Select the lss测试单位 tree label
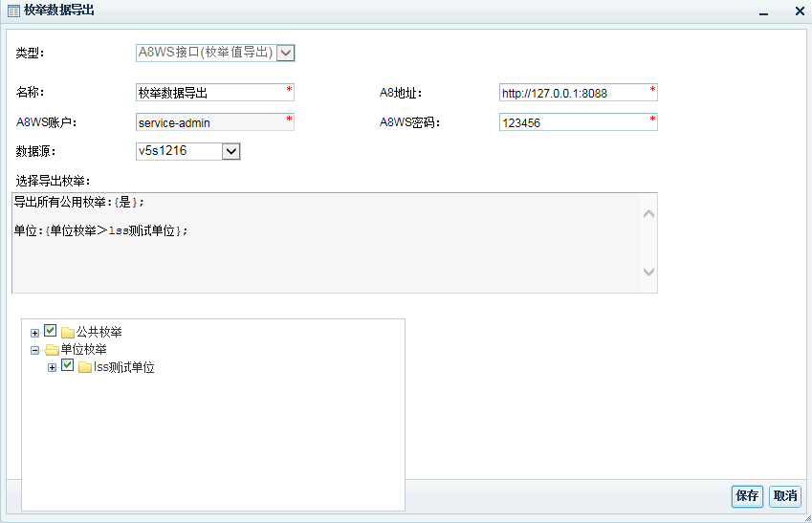This screenshot has width=812, height=523. click(x=123, y=368)
